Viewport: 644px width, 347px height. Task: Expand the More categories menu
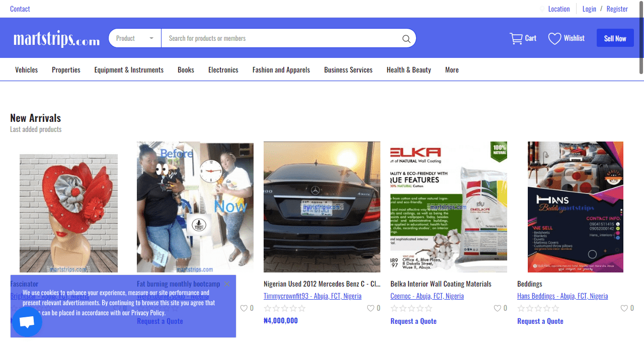[451, 70]
